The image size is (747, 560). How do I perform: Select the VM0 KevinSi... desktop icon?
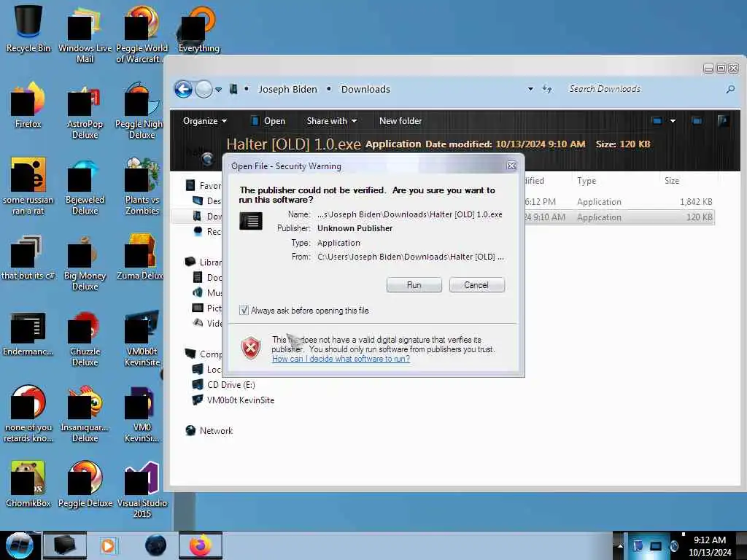[x=142, y=414]
